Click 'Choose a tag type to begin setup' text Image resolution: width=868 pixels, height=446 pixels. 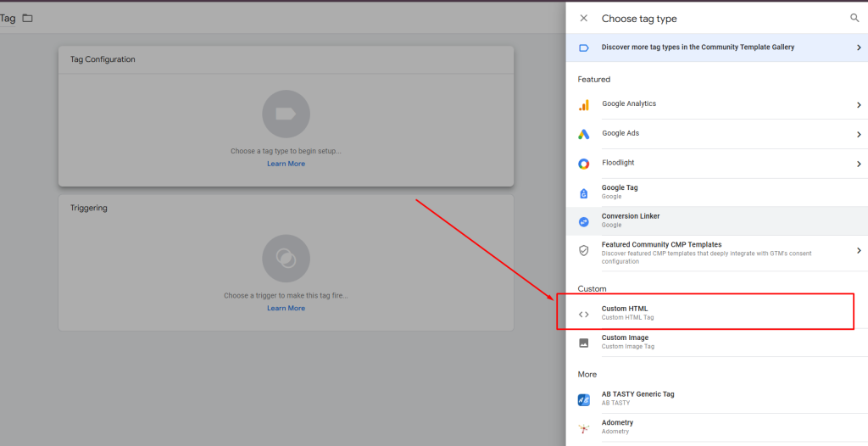pos(286,151)
